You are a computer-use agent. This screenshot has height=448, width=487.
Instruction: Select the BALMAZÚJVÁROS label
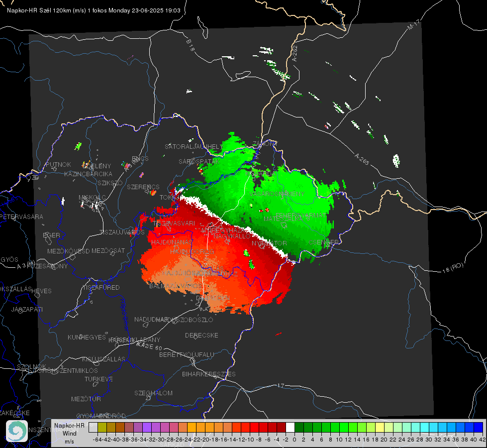tap(176, 285)
